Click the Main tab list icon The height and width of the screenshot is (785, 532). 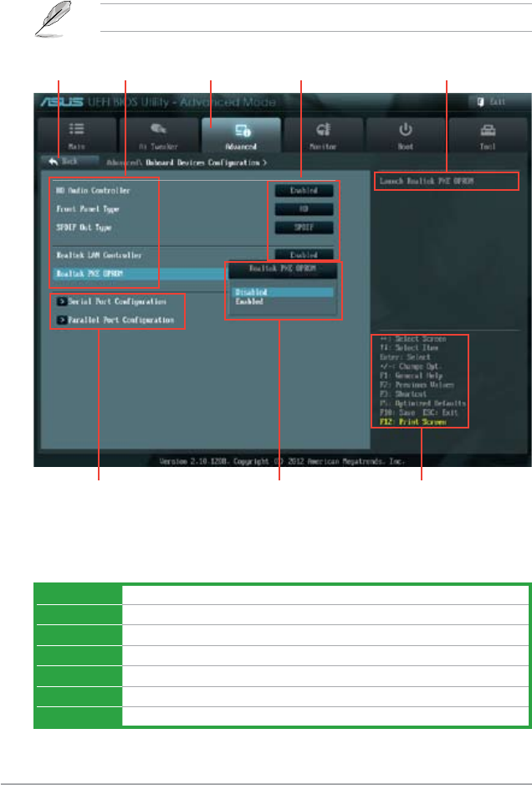coord(77,129)
